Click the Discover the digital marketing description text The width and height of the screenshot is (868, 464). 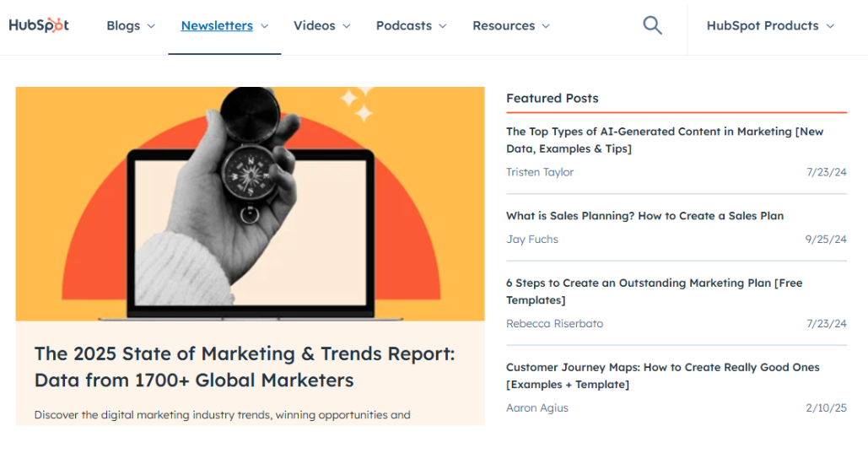222,415
